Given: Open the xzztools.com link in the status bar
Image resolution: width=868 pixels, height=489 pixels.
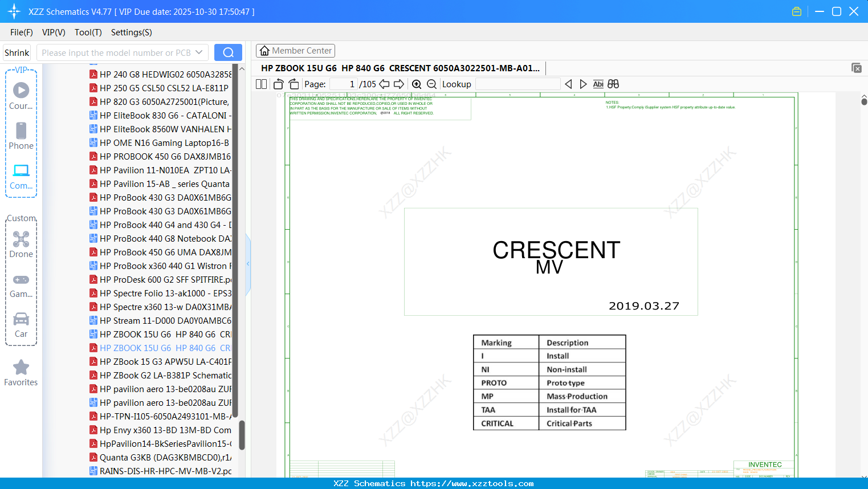Looking at the screenshot, I should (x=472, y=483).
